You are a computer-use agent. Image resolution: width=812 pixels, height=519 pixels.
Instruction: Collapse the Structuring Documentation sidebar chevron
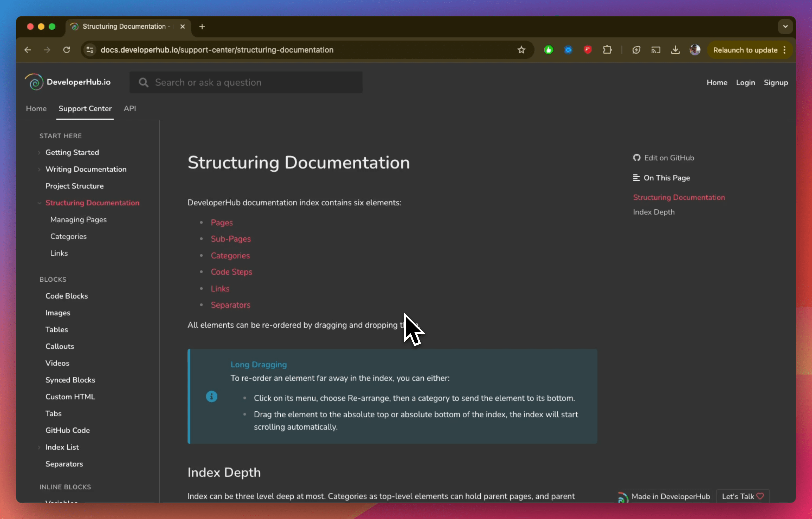coord(39,203)
